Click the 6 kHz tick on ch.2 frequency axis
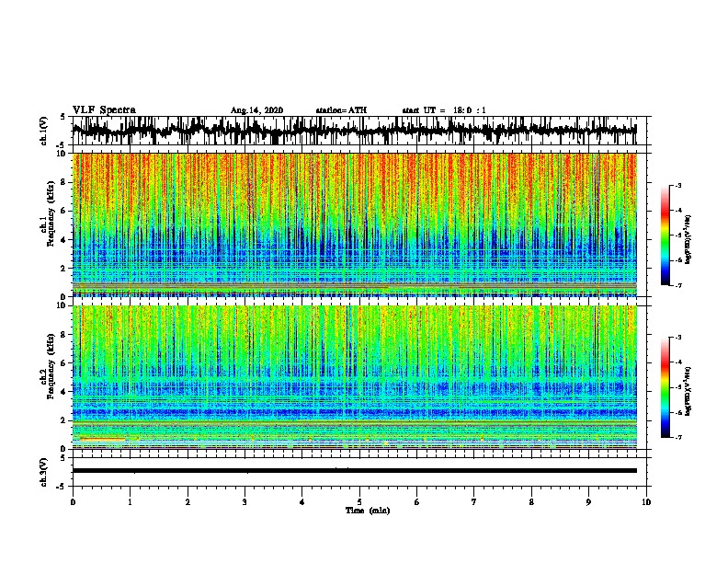 tap(63, 363)
